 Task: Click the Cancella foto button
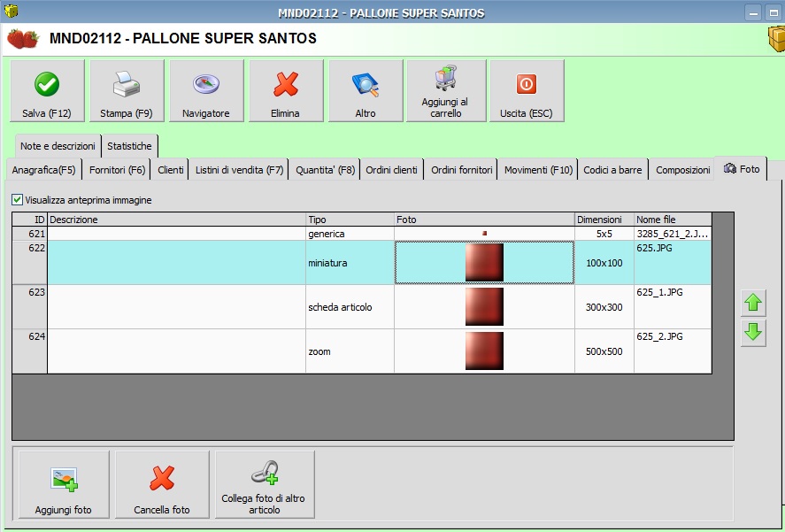pyautogui.click(x=162, y=484)
